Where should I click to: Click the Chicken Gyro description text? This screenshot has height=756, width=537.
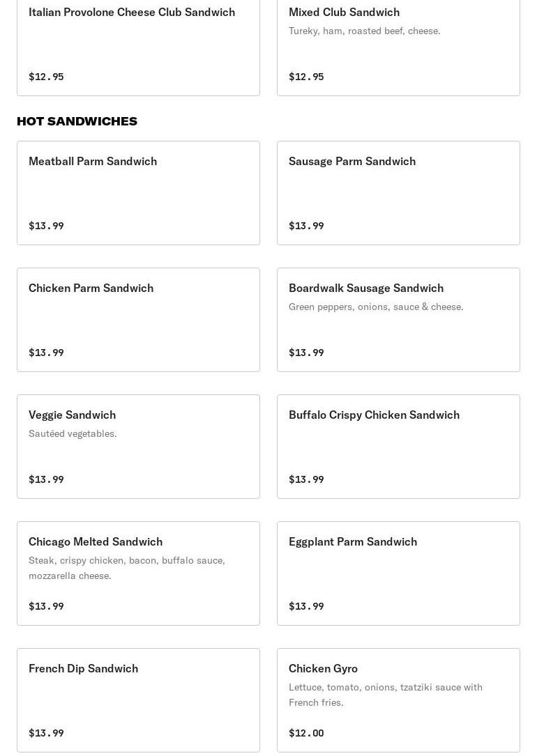(385, 695)
